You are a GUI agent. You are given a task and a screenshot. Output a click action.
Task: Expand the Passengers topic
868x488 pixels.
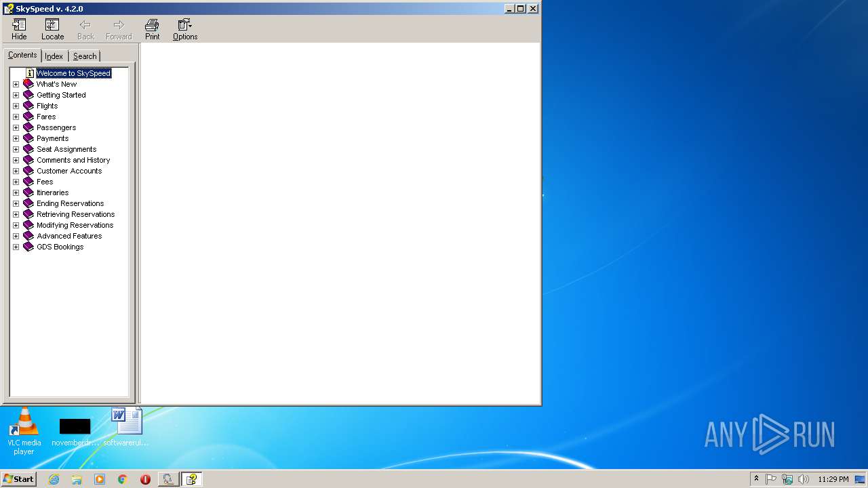click(16, 127)
